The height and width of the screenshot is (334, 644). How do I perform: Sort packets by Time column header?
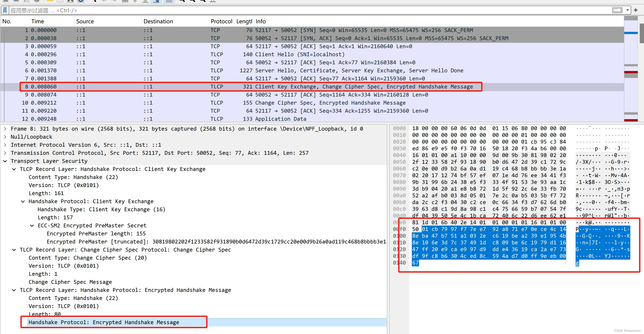(x=37, y=22)
